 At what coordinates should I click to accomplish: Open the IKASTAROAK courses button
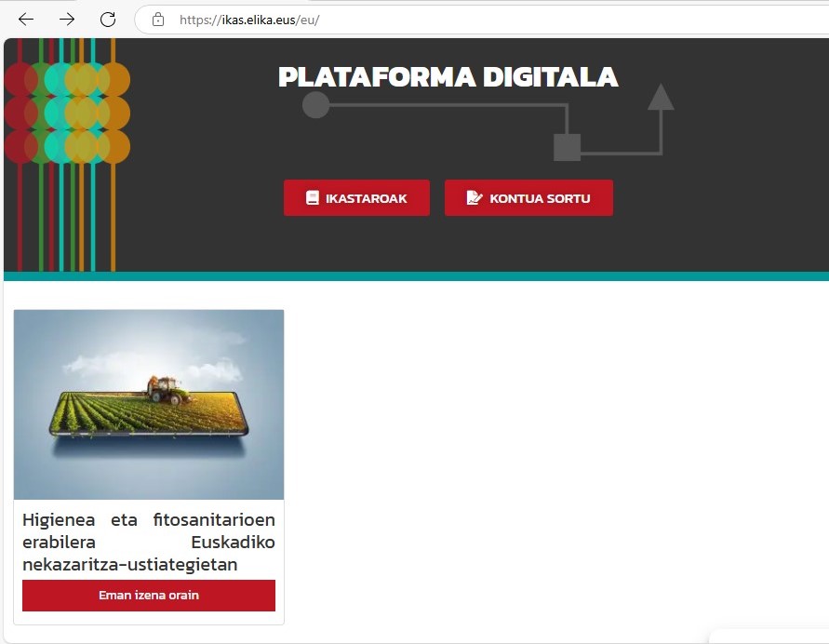(x=356, y=198)
